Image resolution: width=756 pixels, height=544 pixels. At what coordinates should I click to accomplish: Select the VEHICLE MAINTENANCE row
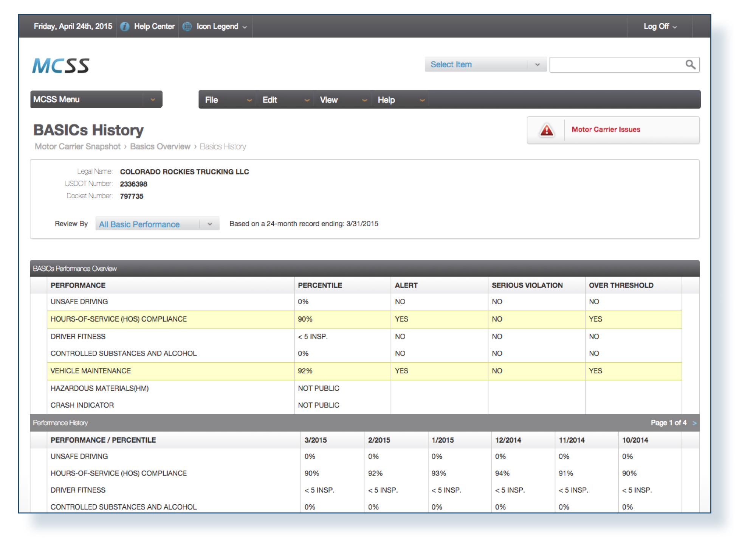364,371
